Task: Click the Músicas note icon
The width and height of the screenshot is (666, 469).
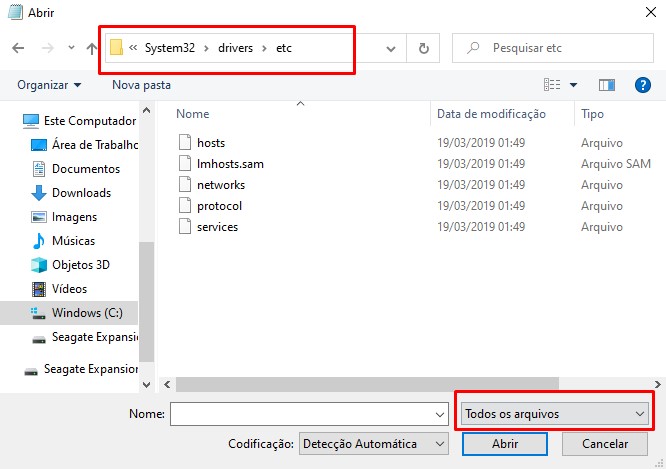Action: point(39,241)
